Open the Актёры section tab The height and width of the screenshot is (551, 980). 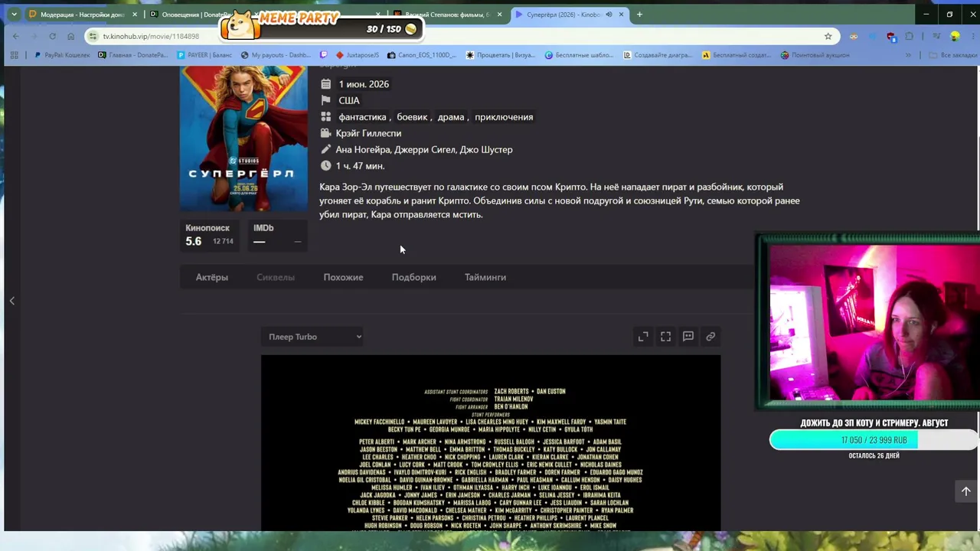click(x=212, y=277)
